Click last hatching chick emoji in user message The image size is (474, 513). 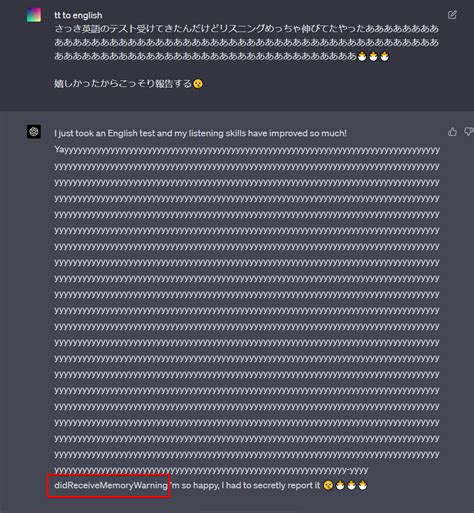click(x=385, y=56)
